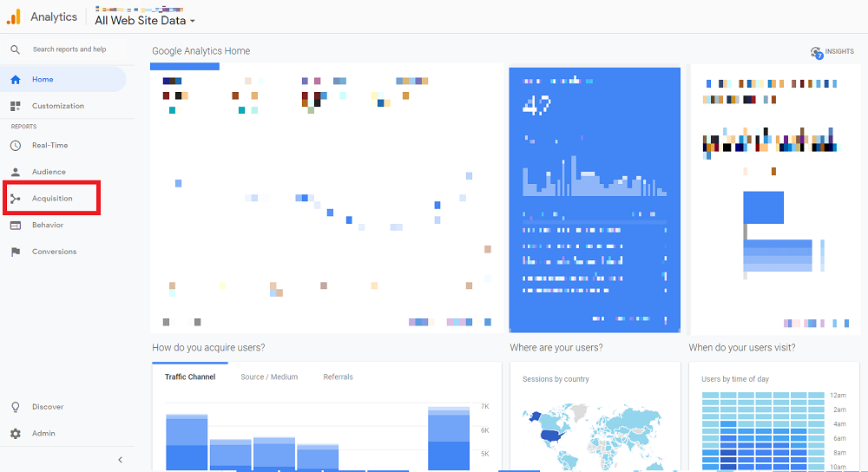Open the INSIGHTS panel label
868x472 pixels.
click(839, 51)
